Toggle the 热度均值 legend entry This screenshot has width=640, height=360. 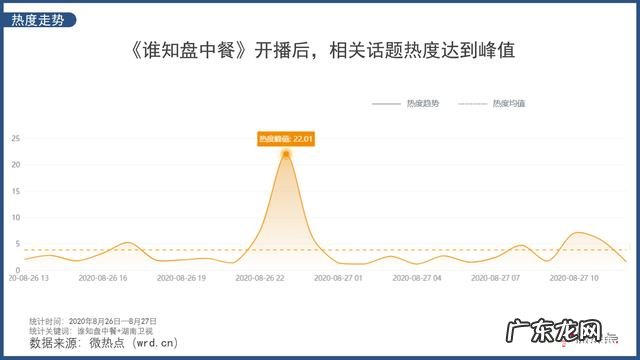coord(491,103)
